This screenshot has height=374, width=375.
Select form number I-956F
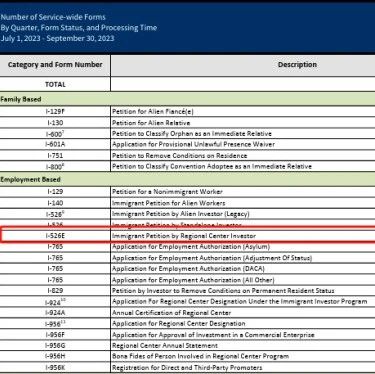pos(55,335)
